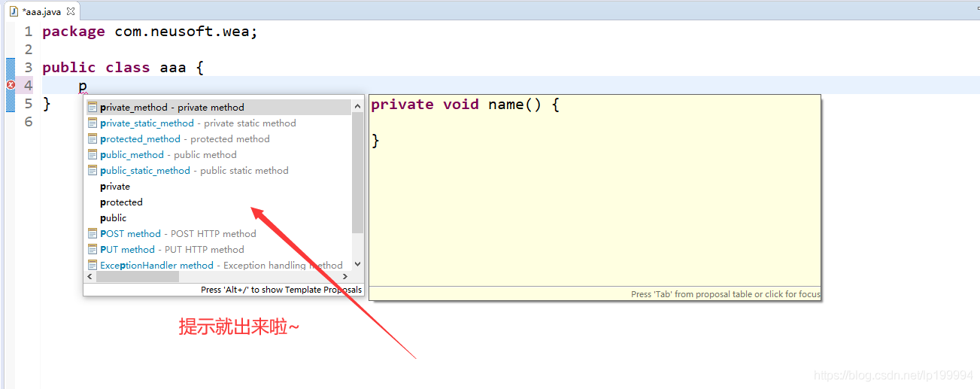Click template icon beside private_static_method
The height and width of the screenshot is (389, 980).
[93, 123]
